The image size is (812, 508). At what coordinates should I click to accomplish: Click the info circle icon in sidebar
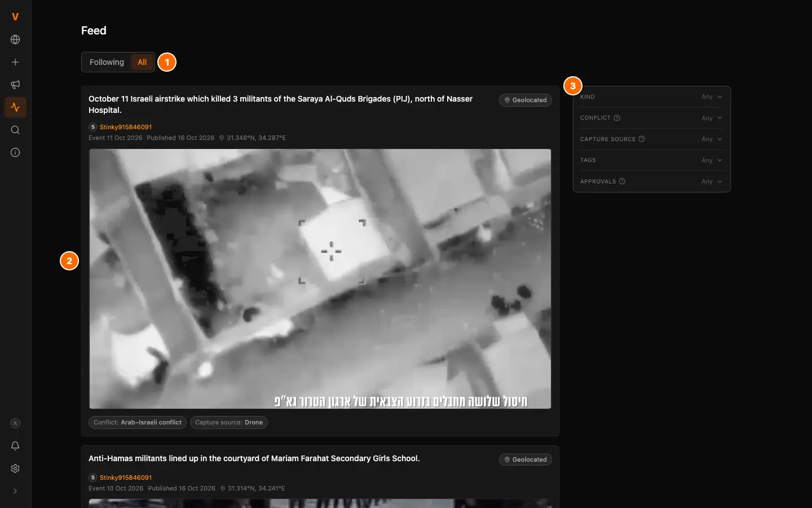point(15,152)
